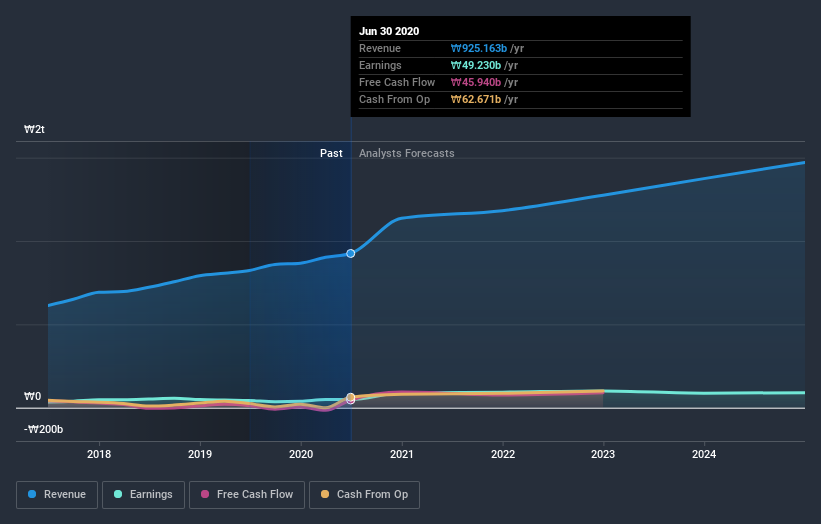Select the 2019 x-axis label
Screen dimensions: 821x524
(200, 454)
